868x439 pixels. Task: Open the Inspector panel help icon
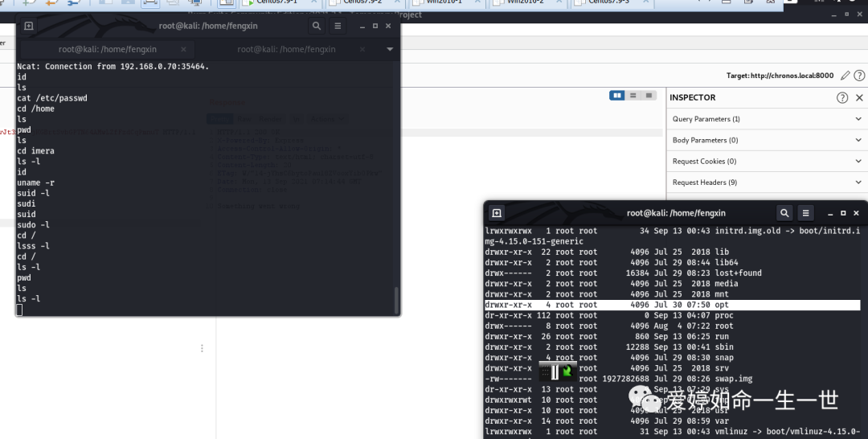[842, 97]
